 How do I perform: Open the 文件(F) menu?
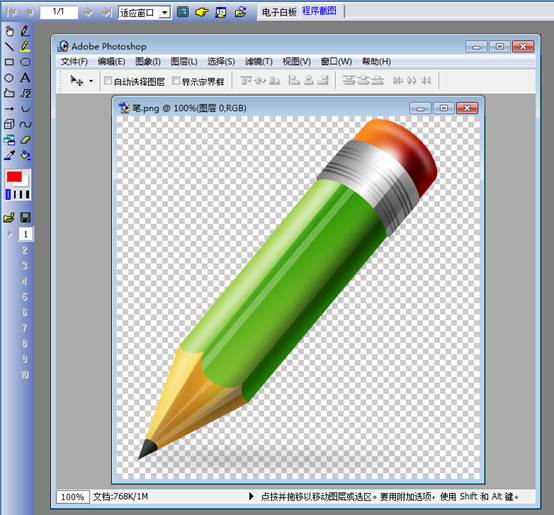tap(74, 61)
